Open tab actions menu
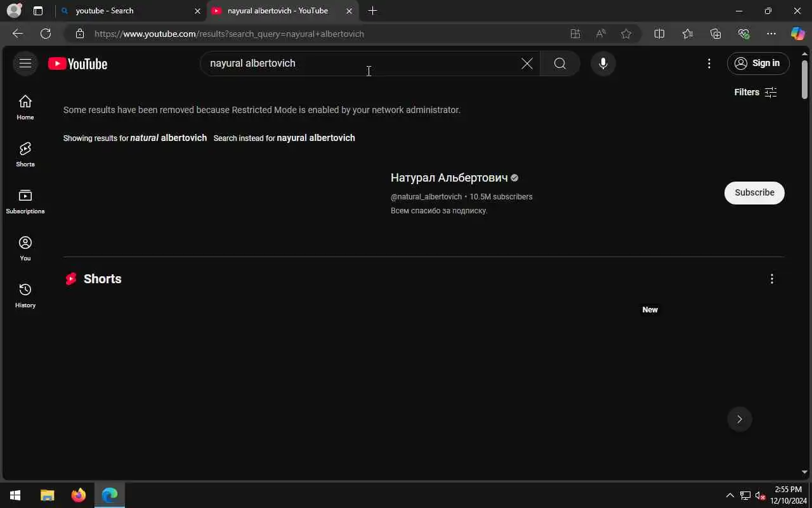The width and height of the screenshot is (812, 508). tap(38, 11)
